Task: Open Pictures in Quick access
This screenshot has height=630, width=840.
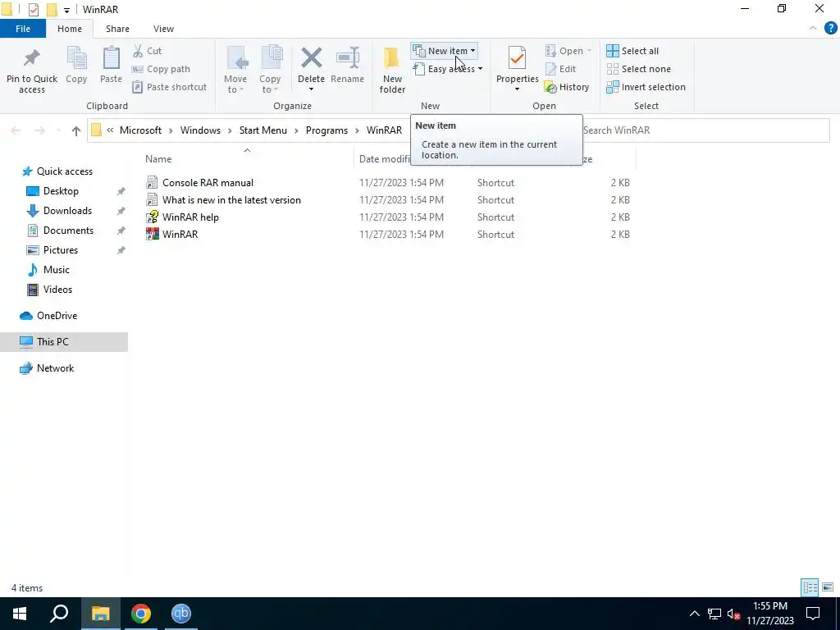Action: point(61,250)
